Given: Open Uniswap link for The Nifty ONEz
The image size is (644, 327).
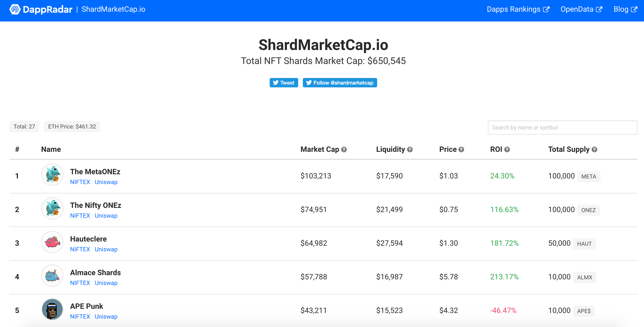Looking at the screenshot, I should [106, 216].
